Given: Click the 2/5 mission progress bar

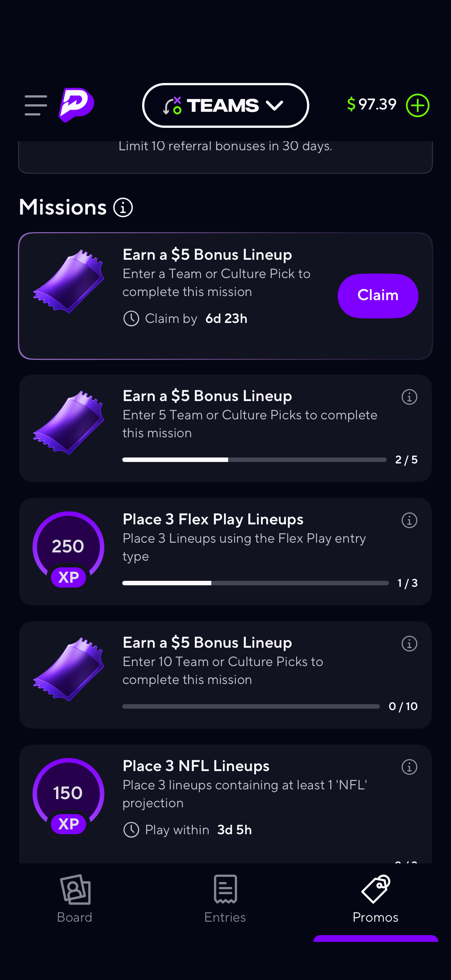Looking at the screenshot, I should click(254, 460).
